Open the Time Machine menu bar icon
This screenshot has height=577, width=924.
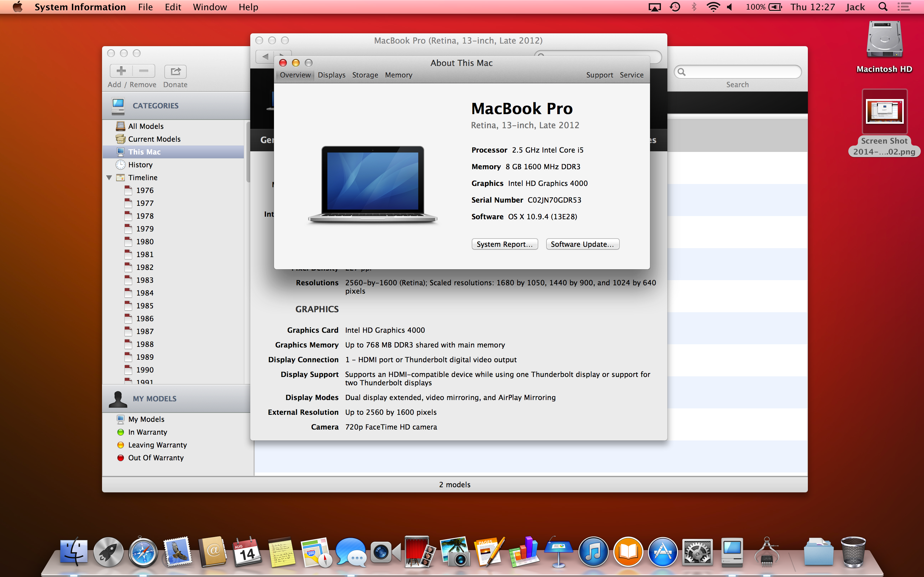(x=675, y=7)
